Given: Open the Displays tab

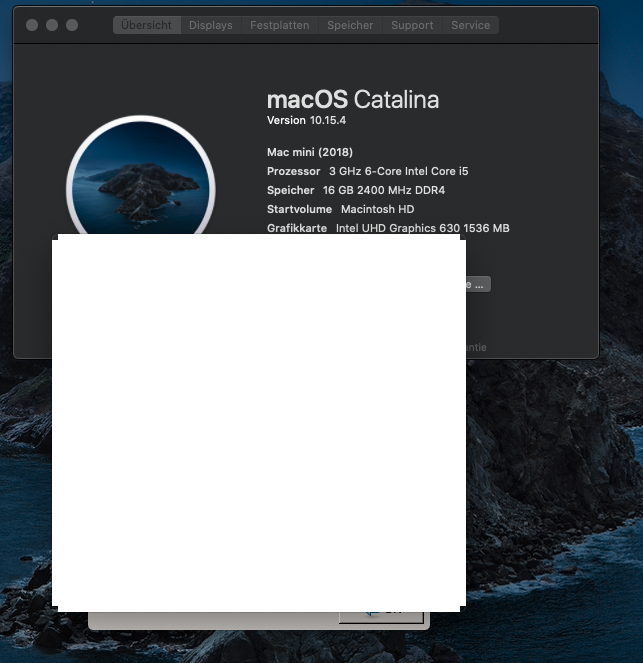Looking at the screenshot, I should coord(210,25).
